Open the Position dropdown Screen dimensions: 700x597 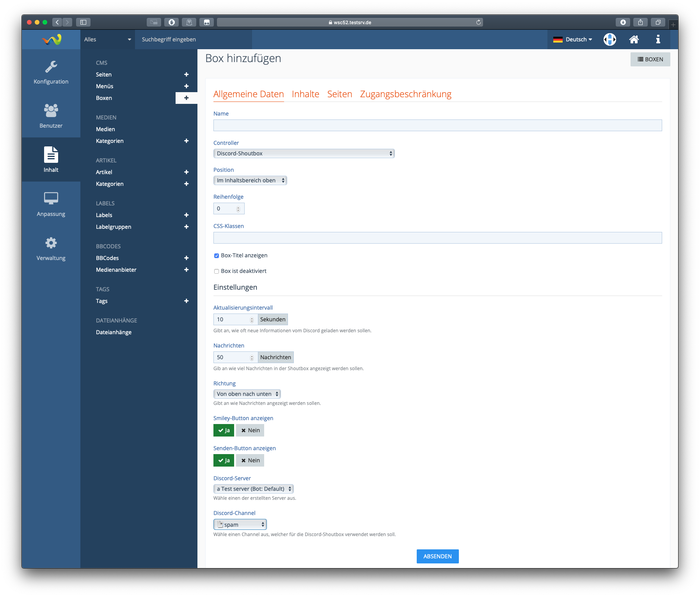coord(250,180)
